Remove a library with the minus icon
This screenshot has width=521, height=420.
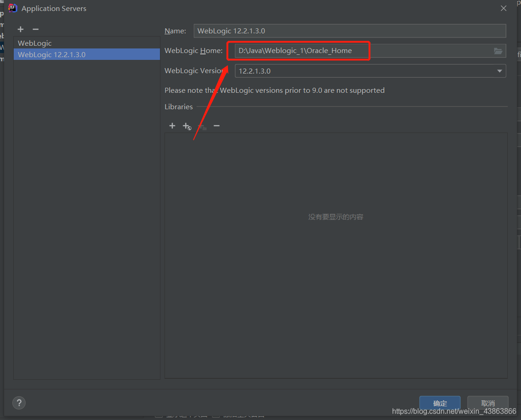coord(216,126)
